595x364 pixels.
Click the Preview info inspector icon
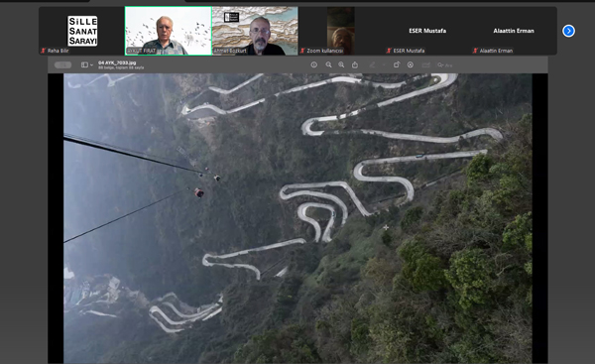[x=313, y=64]
